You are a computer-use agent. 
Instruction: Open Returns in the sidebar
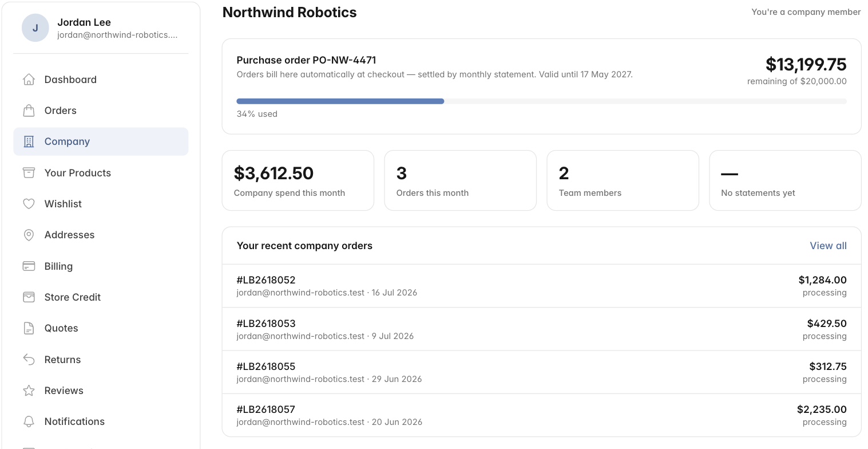tap(101, 359)
